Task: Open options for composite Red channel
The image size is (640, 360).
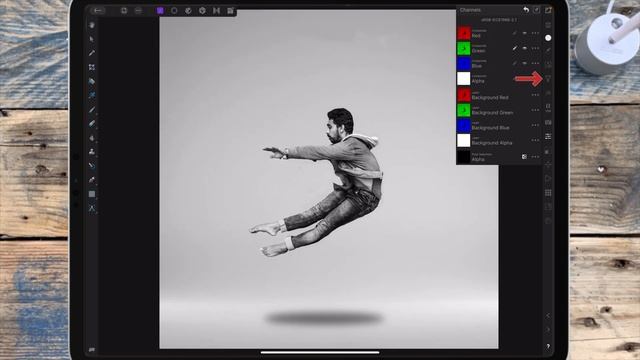Action: click(x=535, y=33)
